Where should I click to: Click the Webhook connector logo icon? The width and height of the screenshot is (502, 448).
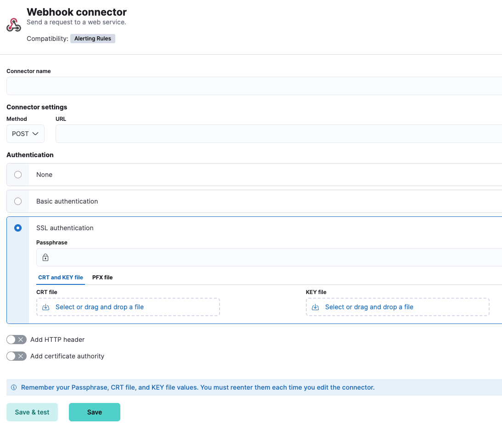(13, 25)
